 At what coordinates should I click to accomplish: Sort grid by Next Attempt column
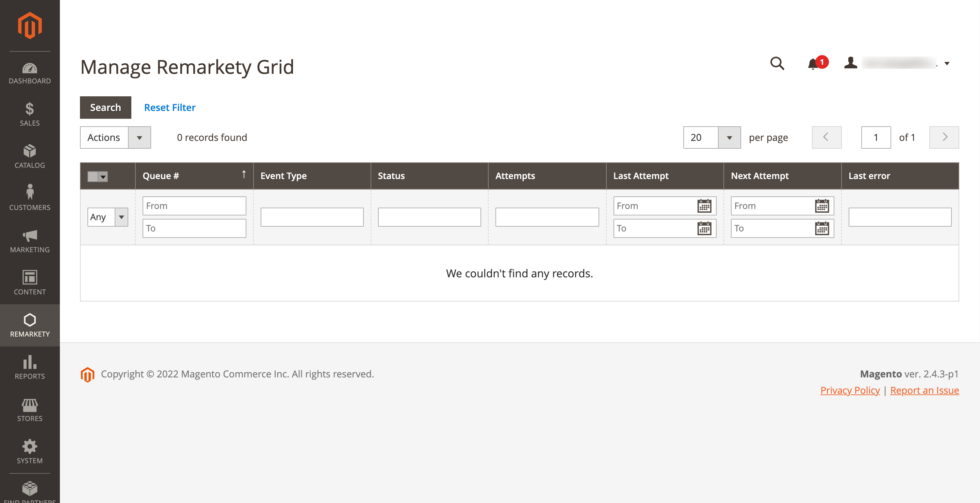(782, 176)
